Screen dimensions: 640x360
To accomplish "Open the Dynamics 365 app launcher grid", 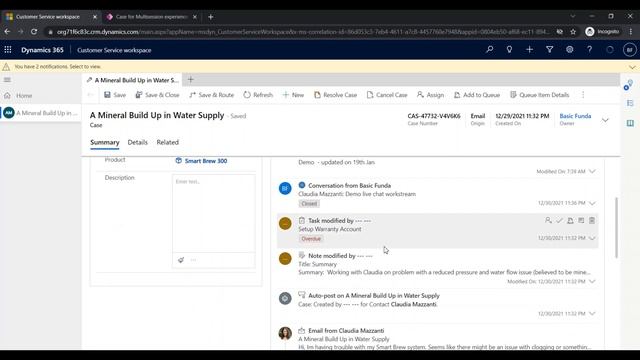I will [x=8, y=50].
